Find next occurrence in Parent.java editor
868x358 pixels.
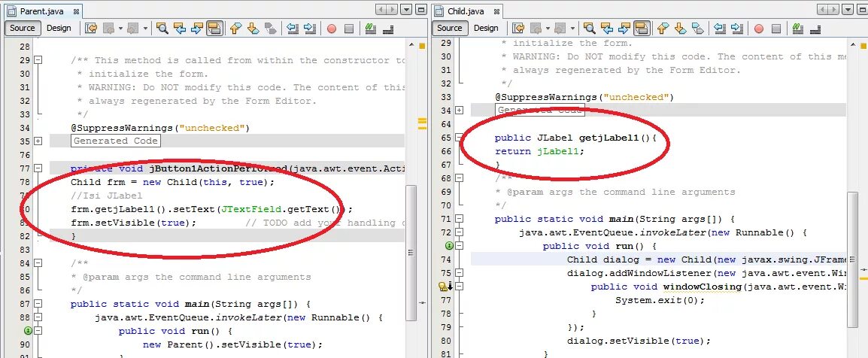pos(197,29)
